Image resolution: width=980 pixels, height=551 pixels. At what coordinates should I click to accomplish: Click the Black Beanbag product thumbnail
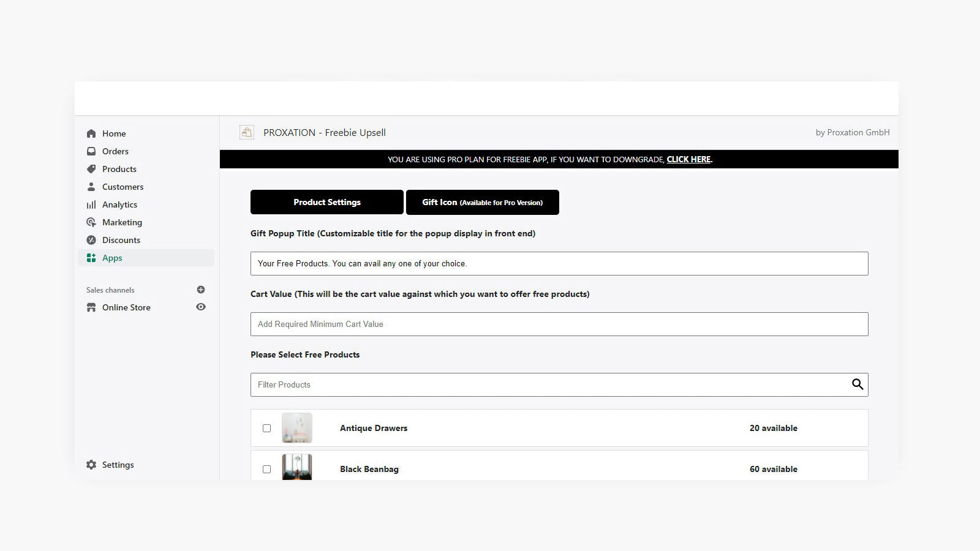pos(297,467)
